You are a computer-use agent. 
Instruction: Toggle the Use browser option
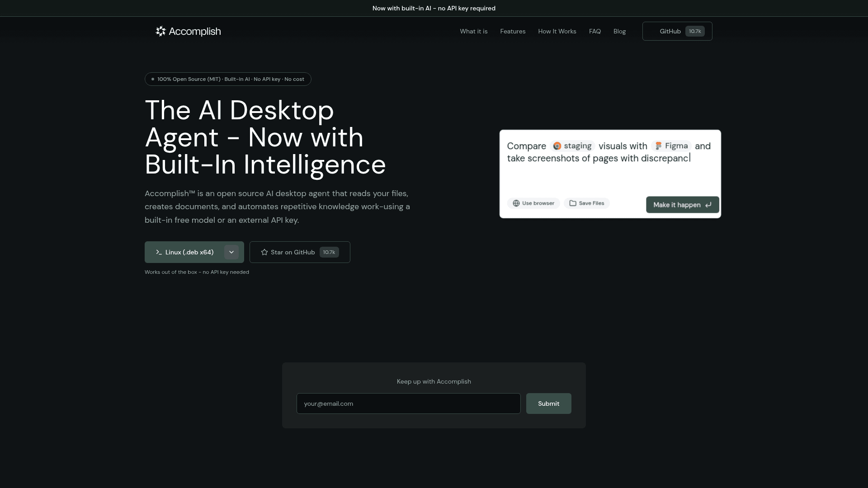(533, 203)
